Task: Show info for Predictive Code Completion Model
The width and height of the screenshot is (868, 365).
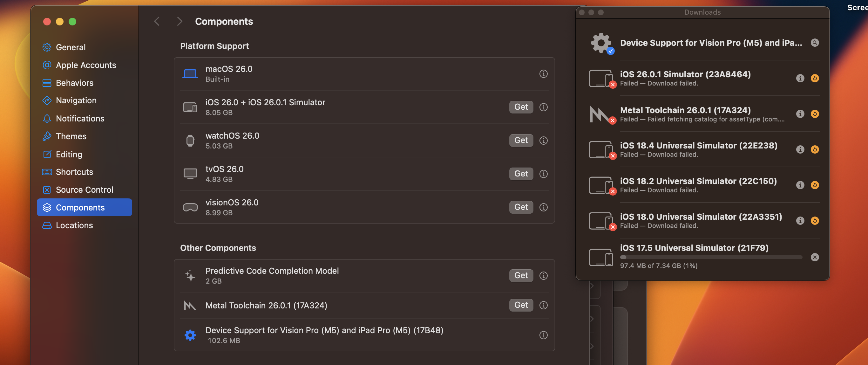Action: (543, 276)
